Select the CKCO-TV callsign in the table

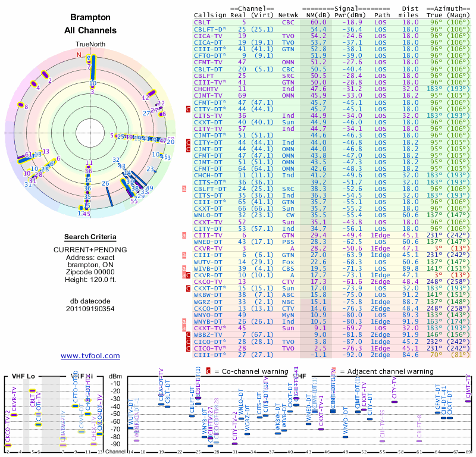coord(208,282)
